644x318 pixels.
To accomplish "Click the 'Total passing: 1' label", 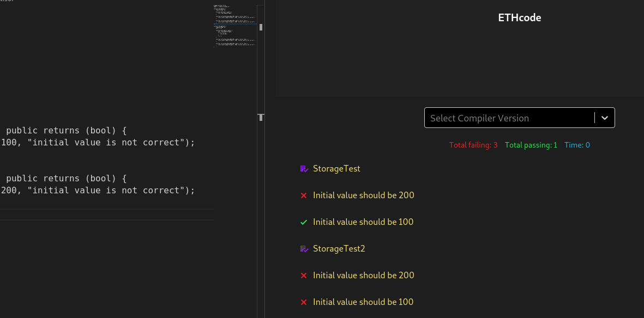I will 531,145.
